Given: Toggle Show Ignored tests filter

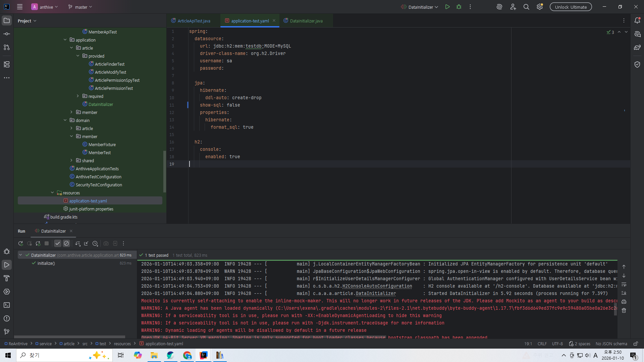Looking at the screenshot, I should pyautogui.click(x=66, y=244).
